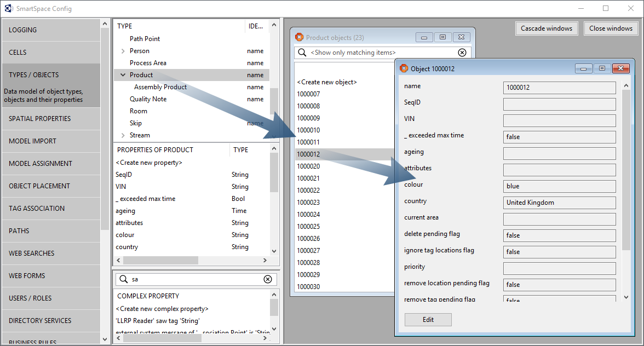Click scroll-down arrow of left navigation panel

click(105, 339)
